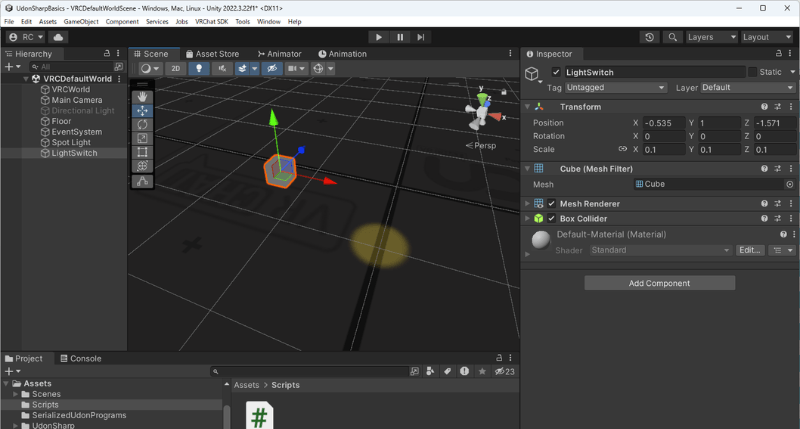The width and height of the screenshot is (800, 429).
Task: Switch to the Console tab
Action: 81,359
